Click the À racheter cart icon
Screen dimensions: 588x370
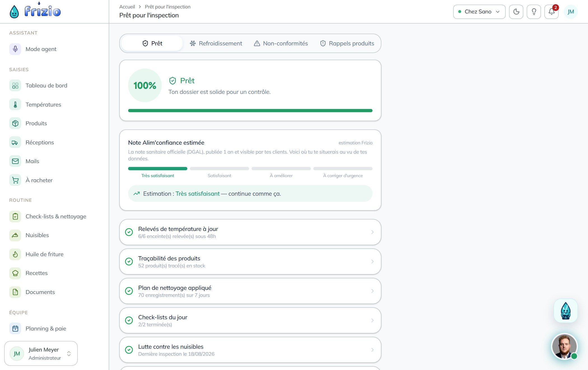15,180
